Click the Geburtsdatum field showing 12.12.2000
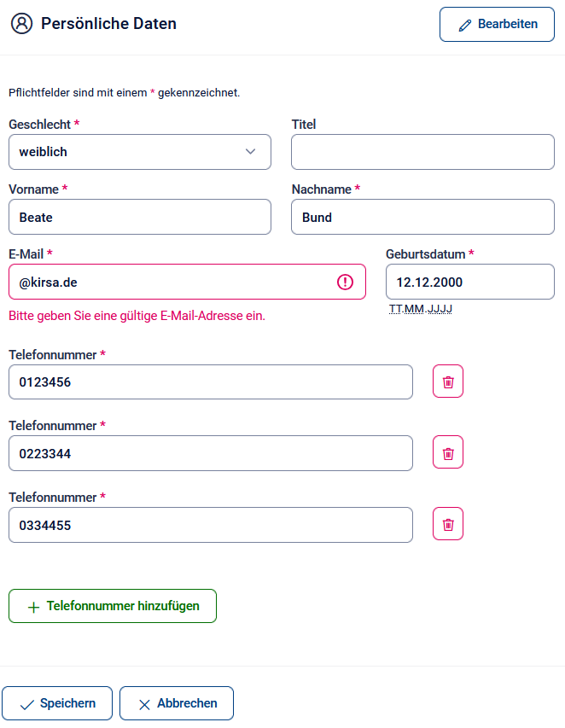565x728 pixels. click(x=469, y=282)
